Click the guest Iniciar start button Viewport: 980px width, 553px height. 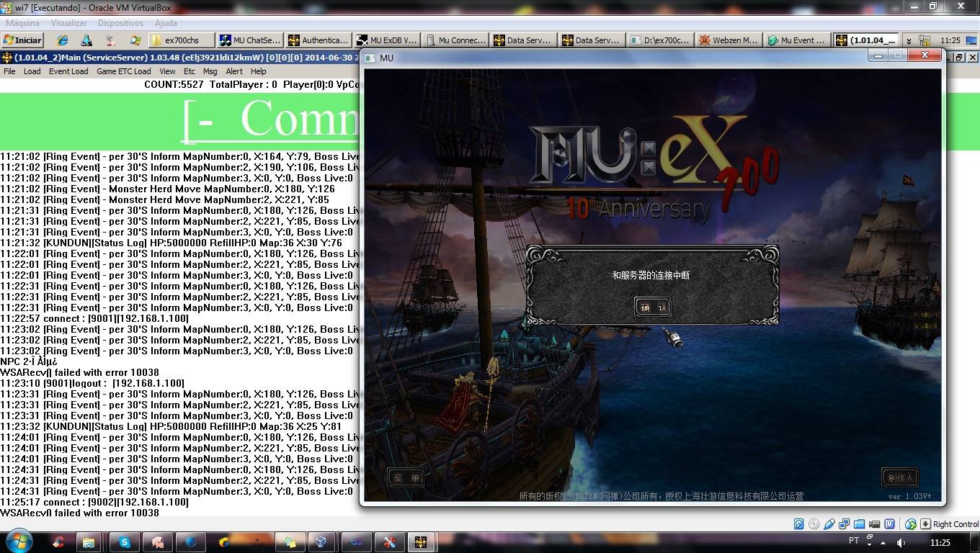[23, 40]
